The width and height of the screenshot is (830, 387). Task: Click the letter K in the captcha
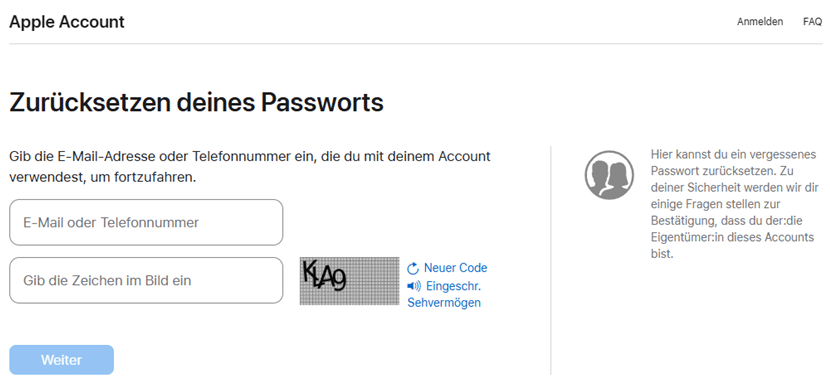pos(309,272)
